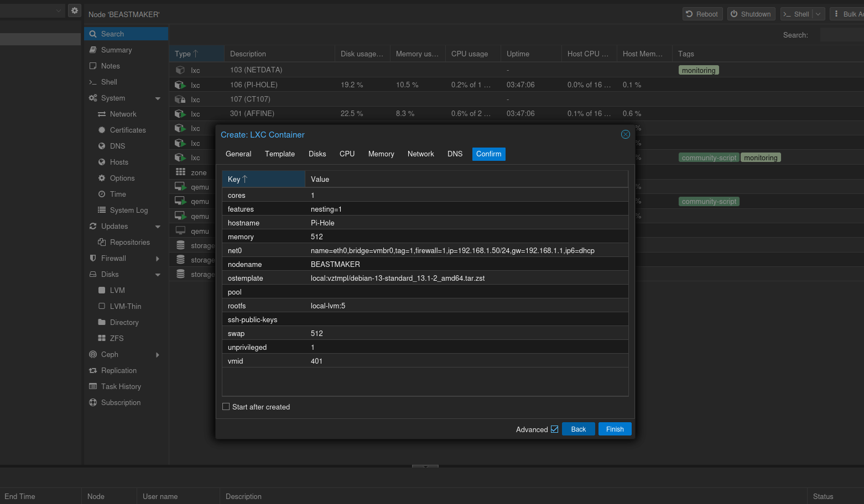The width and height of the screenshot is (864, 504).
Task: Open the Shell button dropdown arrow
Action: pyautogui.click(x=819, y=14)
